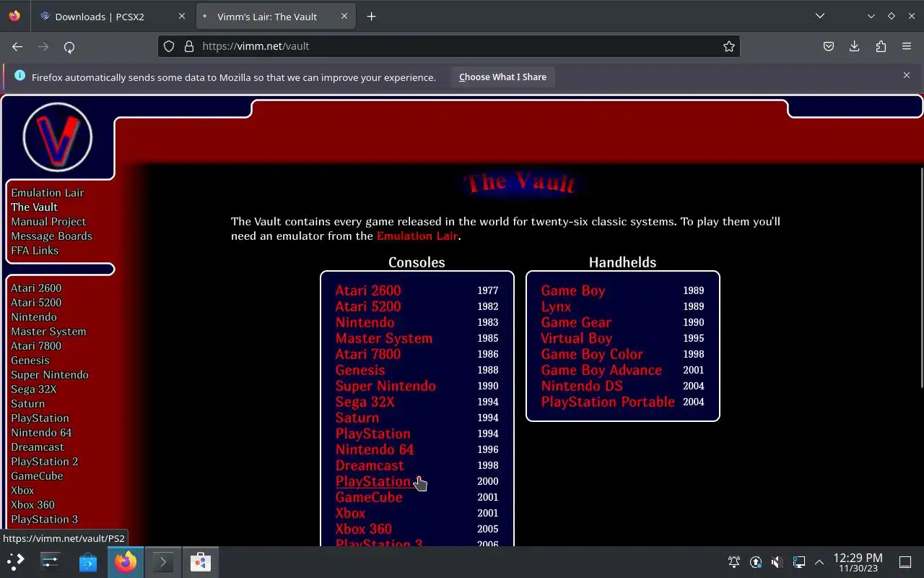Open Discover store from taskbar
924x578 pixels.
tap(88, 561)
